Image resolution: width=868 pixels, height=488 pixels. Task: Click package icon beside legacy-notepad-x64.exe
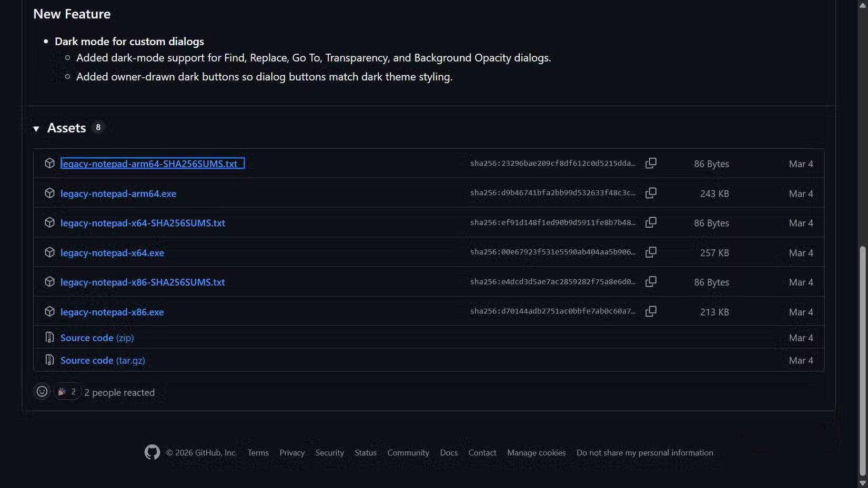(49, 252)
